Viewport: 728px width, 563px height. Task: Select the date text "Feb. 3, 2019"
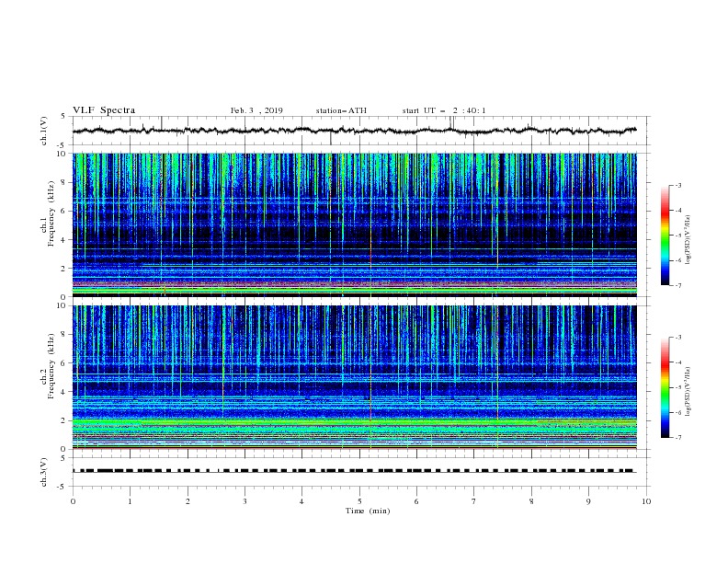[256, 110]
